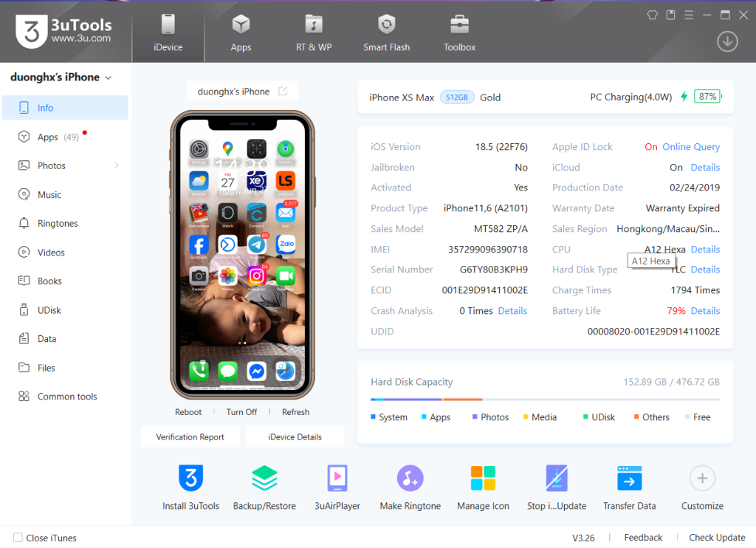Open Common tools in the sidebar
Image resolution: width=756 pixels, height=548 pixels.
[x=65, y=397]
